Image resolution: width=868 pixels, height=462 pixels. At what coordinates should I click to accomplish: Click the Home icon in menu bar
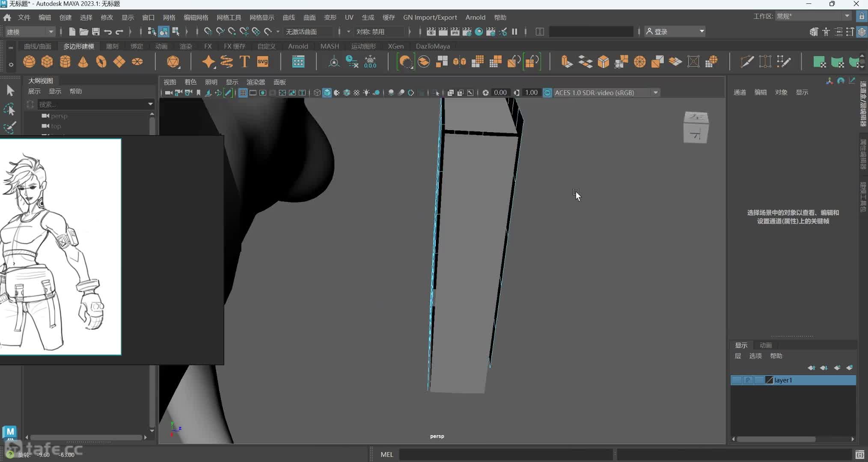click(x=7, y=18)
